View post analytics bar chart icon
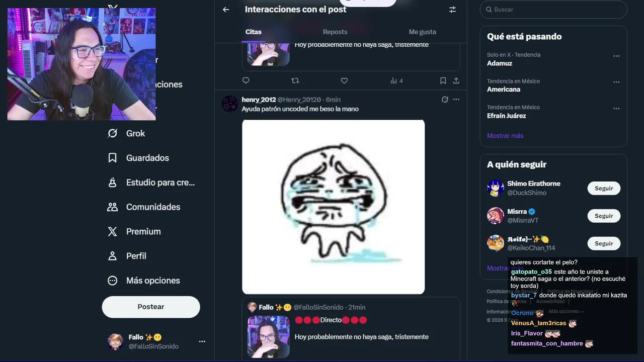 coord(394,80)
